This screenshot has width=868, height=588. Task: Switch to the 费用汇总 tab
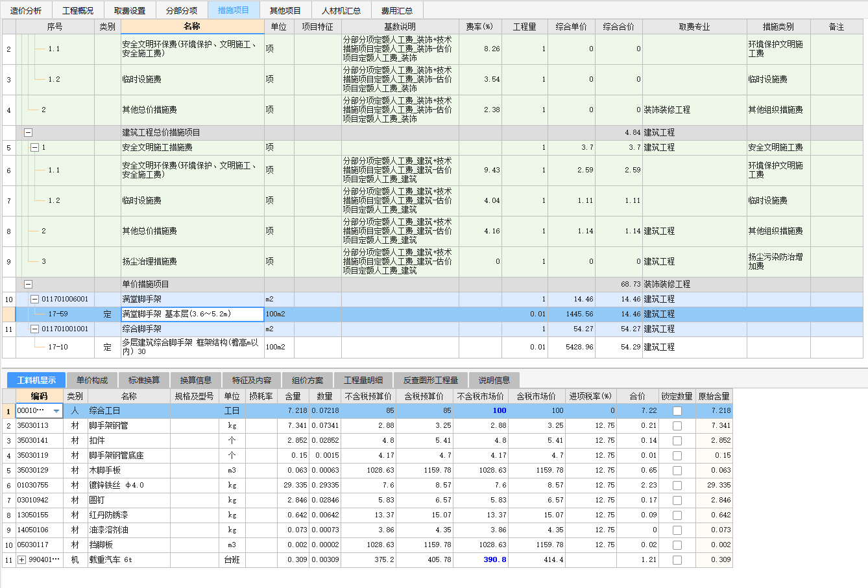click(397, 10)
